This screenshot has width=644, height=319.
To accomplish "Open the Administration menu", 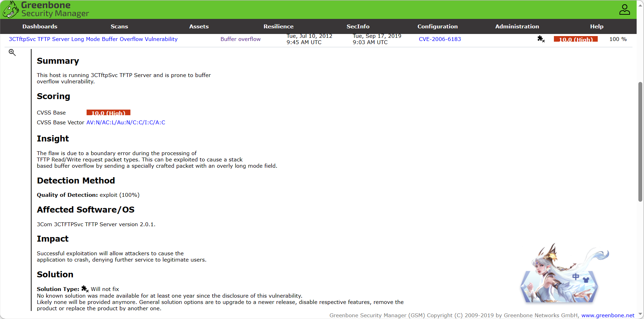I will coord(517,27).
